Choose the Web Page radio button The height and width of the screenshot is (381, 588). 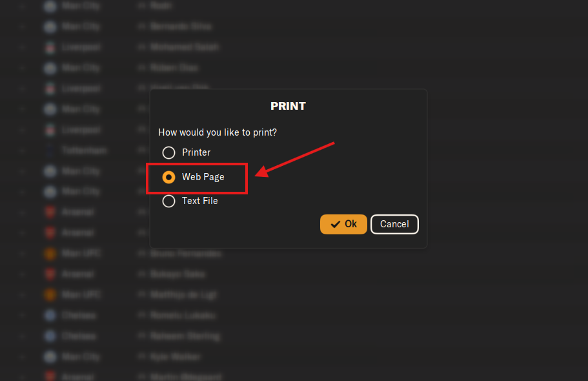coord(168,177)
